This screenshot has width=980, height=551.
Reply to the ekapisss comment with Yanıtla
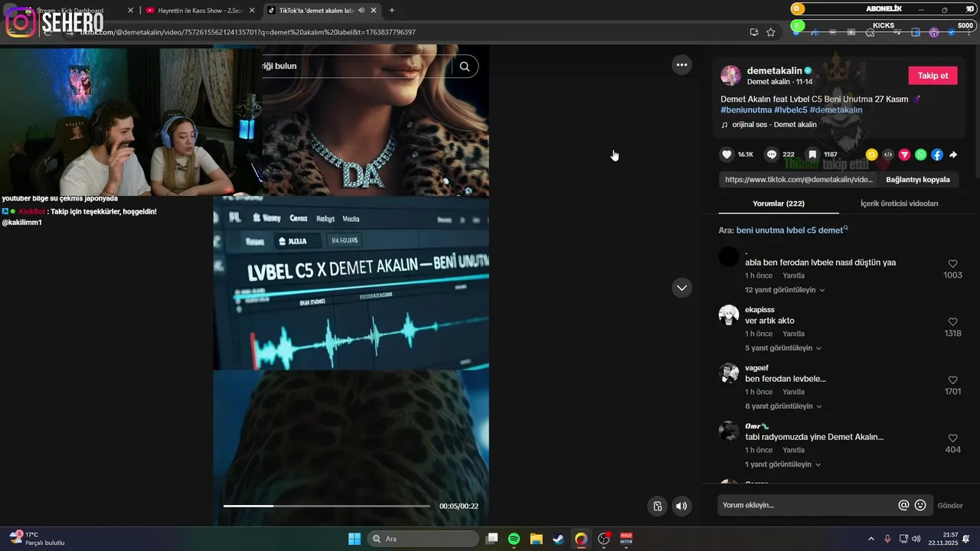tap(793, 334)
